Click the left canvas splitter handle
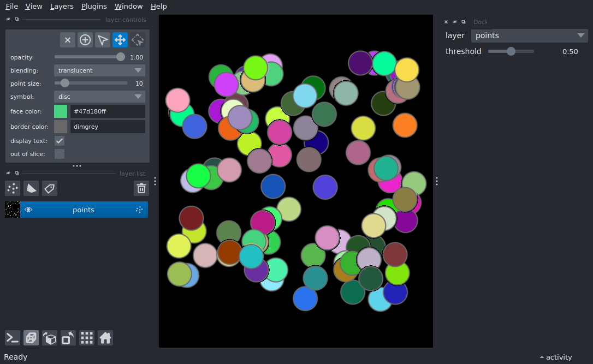The height and width of the screenshot is (364, 593). (155, 181)
